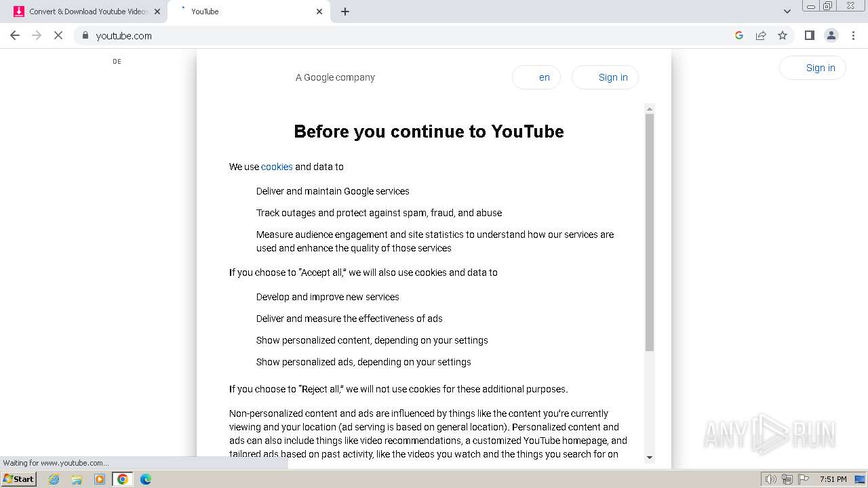Toggle the browser side panel
This screenshot has height=488, width=868.
(x=809, y=35)
